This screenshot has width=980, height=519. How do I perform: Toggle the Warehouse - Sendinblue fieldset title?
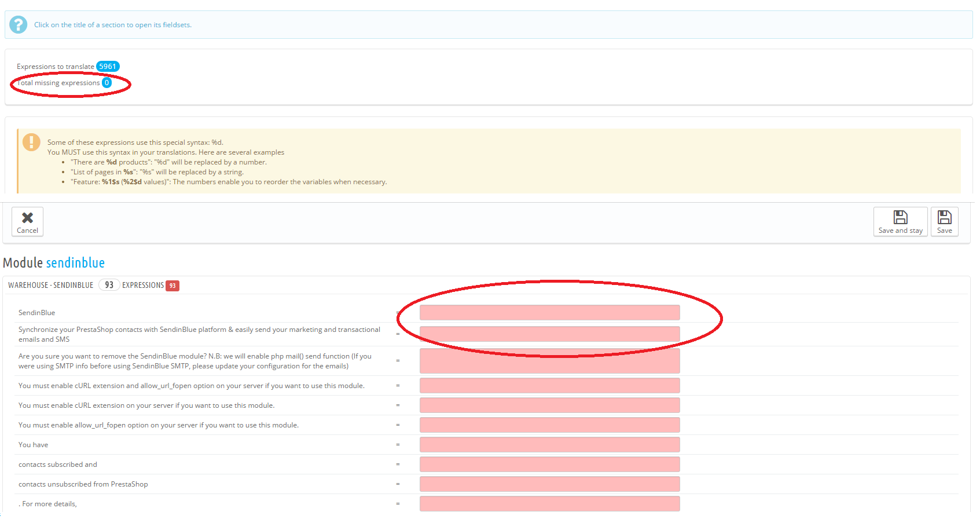pos(50,285)
